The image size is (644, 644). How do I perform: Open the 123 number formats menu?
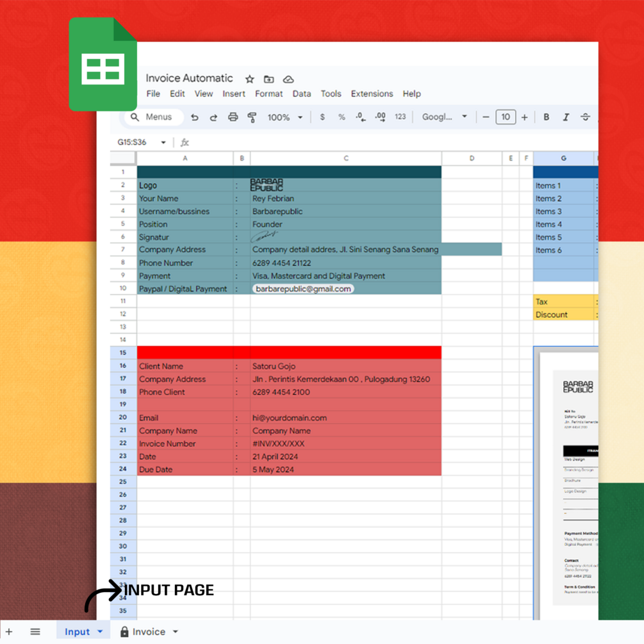pyautogui.click(x=400, y=117)
